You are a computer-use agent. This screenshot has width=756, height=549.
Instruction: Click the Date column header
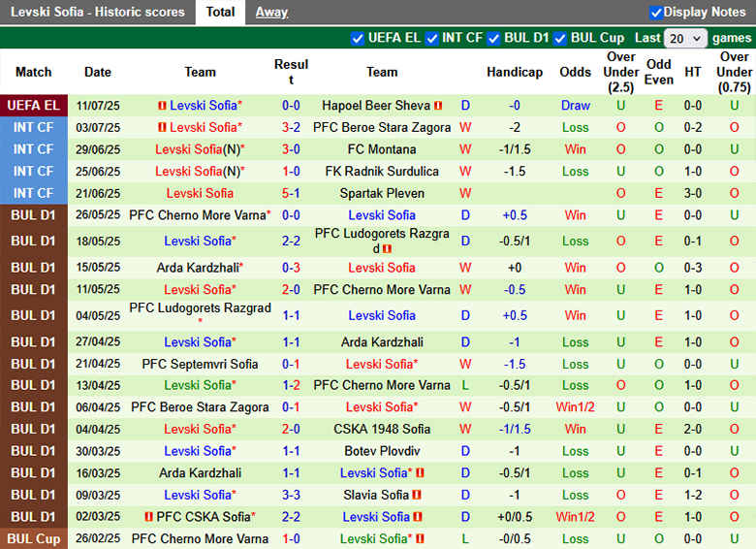coord(98,72)
